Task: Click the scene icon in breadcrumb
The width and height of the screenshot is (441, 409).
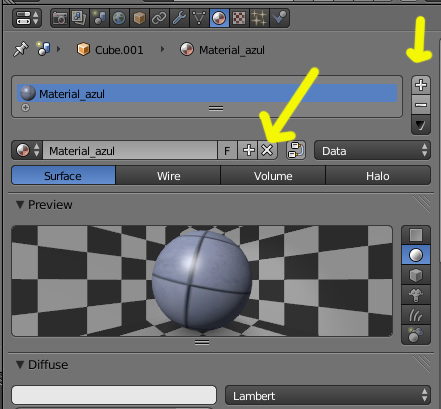Action: (x=43, y=49)
